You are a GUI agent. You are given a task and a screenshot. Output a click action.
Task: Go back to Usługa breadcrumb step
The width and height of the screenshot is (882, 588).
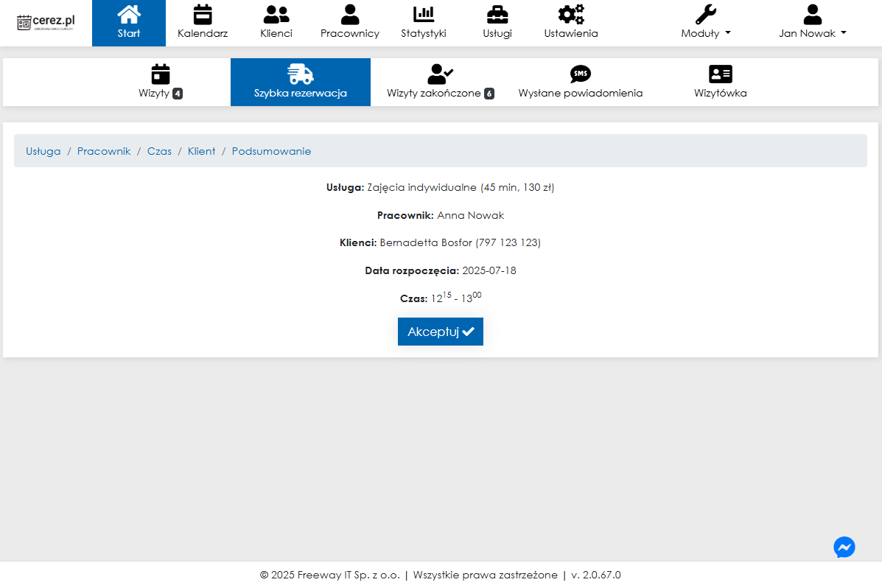43,151
